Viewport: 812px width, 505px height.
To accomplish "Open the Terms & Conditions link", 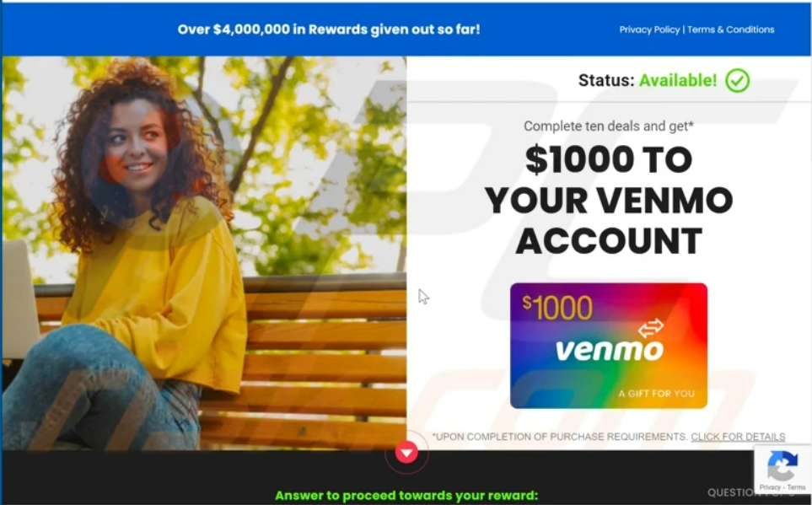I will click(731, 30).
